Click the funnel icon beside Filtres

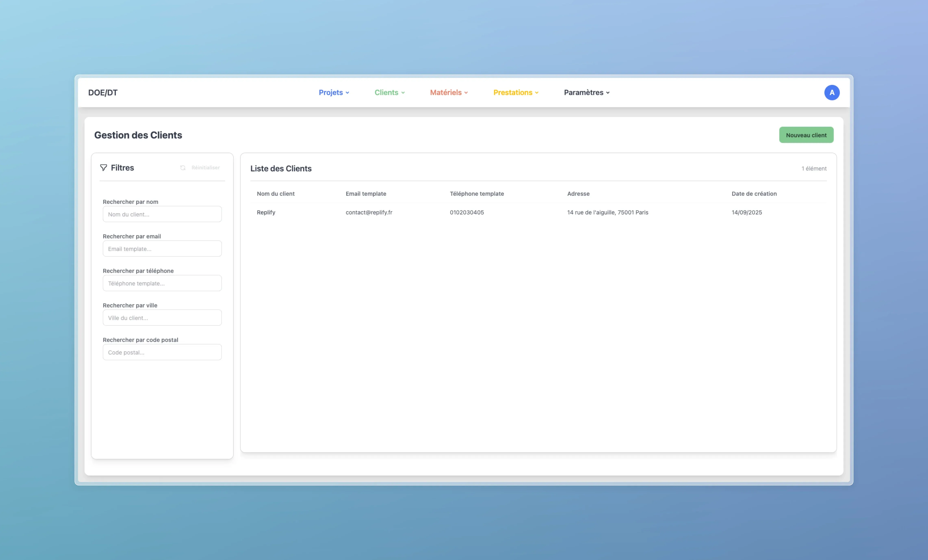tap(103, 168)
